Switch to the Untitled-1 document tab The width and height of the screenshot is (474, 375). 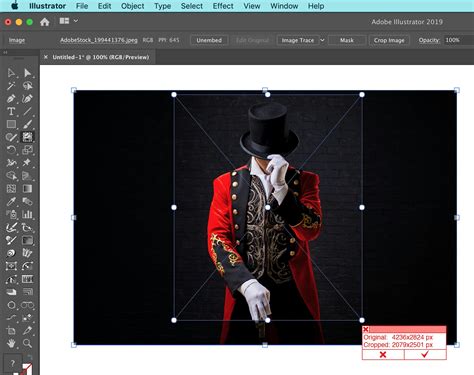[101, 57]
